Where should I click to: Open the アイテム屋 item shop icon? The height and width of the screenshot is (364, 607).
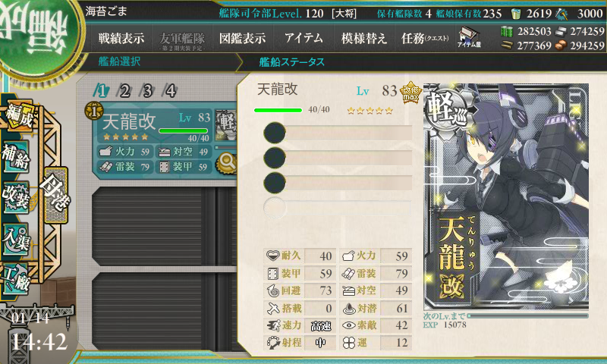[x=469, y=37]
